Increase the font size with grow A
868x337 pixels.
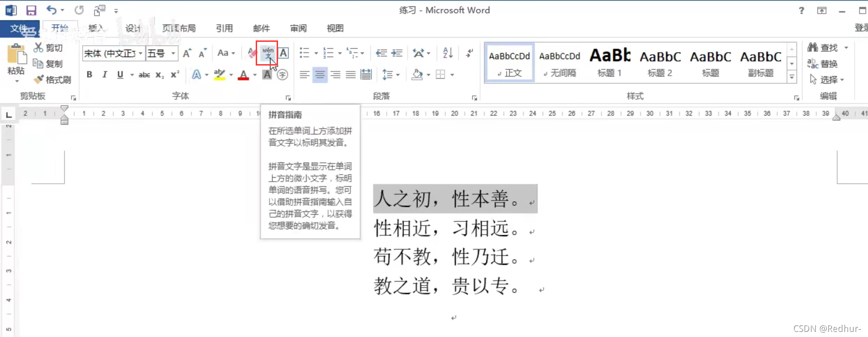click(x=187, y=53)
